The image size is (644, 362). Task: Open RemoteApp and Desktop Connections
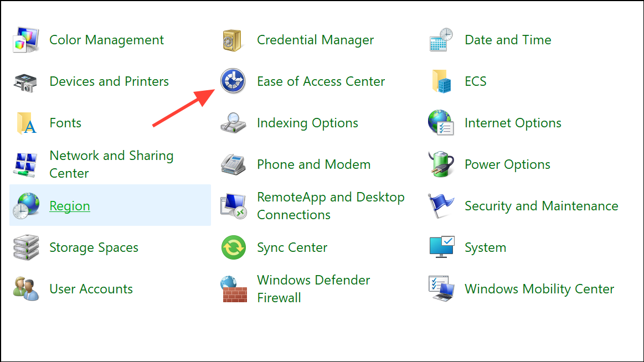[x=331, y=205]
